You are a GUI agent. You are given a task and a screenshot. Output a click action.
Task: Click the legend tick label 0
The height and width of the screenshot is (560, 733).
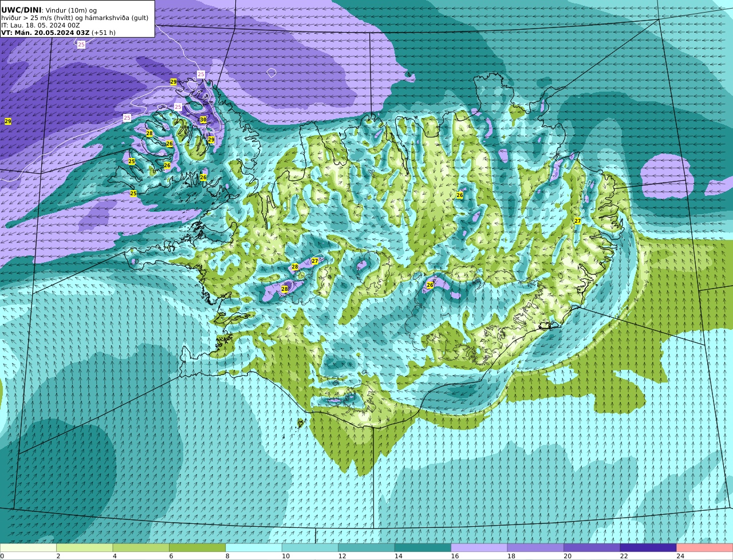(x=2, y=556)
